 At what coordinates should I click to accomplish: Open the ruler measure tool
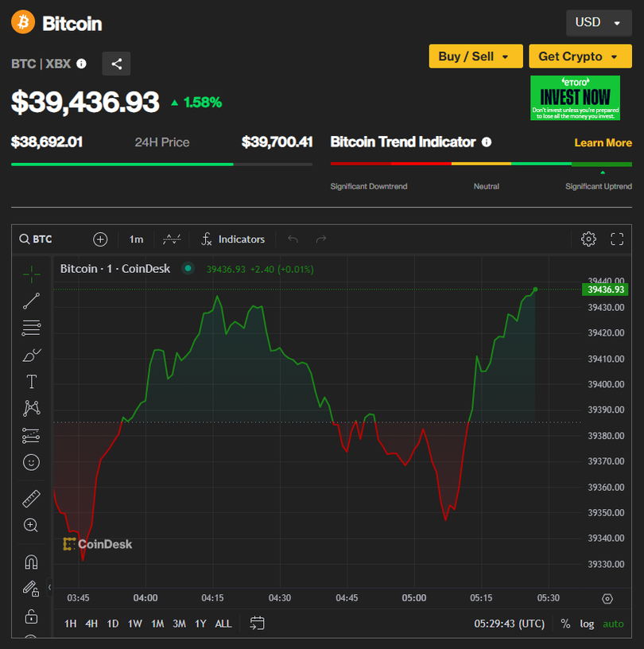click(31, 499)
